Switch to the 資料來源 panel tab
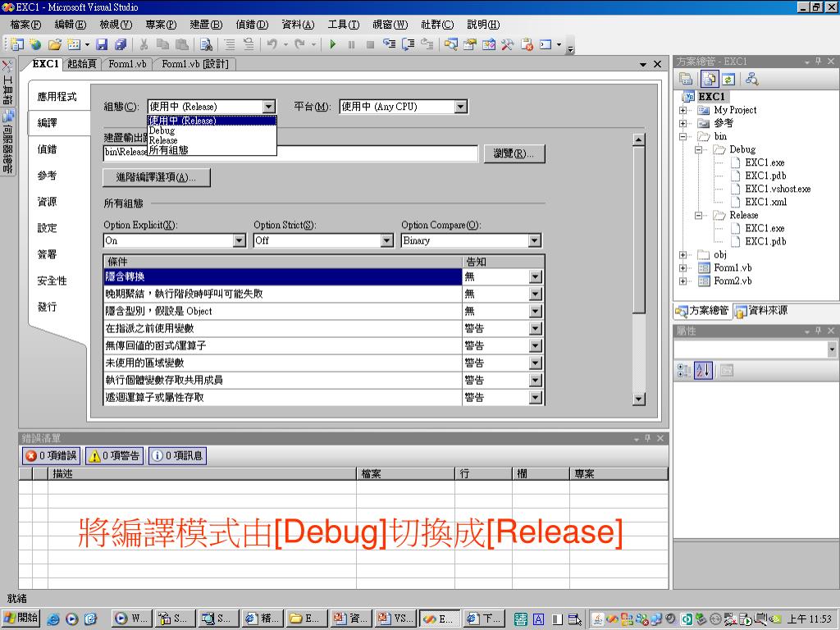This screenshot has height=630, width=840. tap(761, 311)
